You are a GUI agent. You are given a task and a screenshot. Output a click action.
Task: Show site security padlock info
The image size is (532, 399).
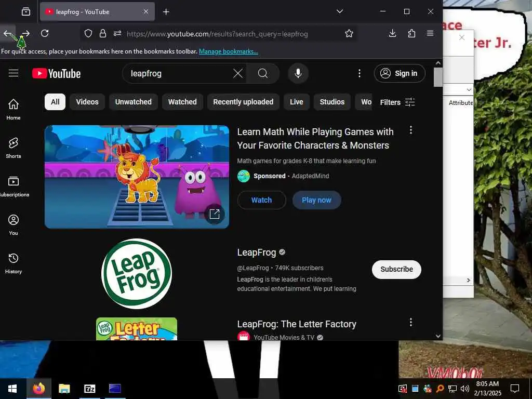click(x=103, y=34)
